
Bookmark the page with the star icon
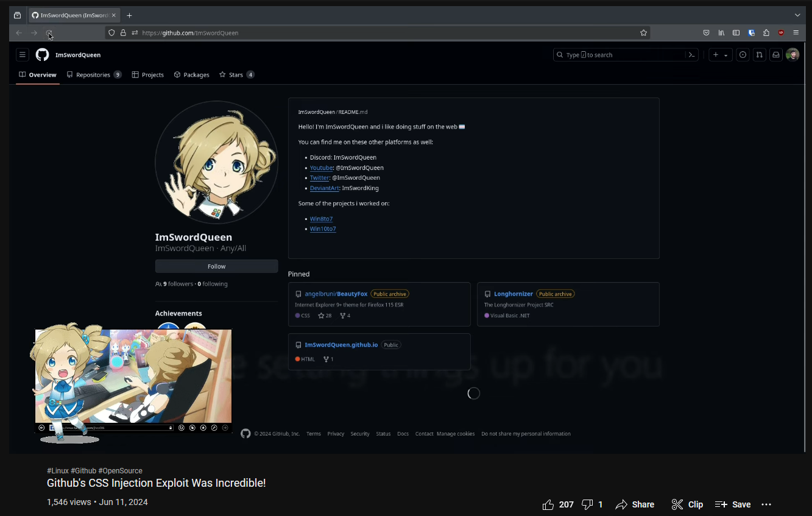click(x=643, y=33)
